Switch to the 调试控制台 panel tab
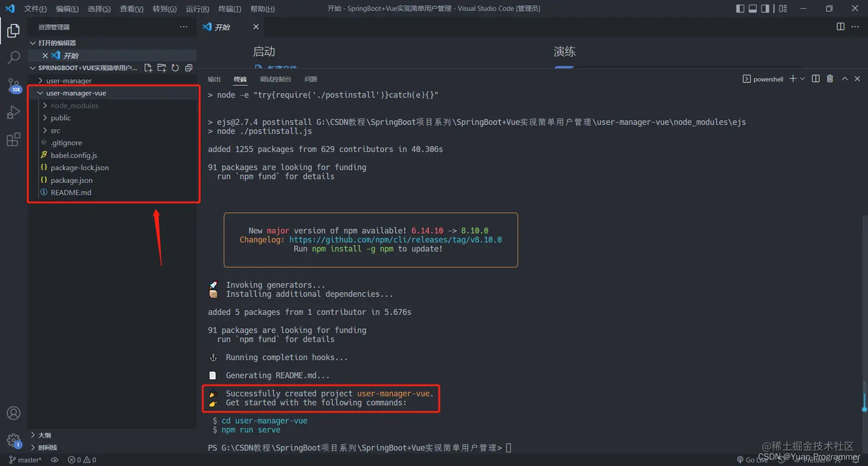 click(276, 79)
